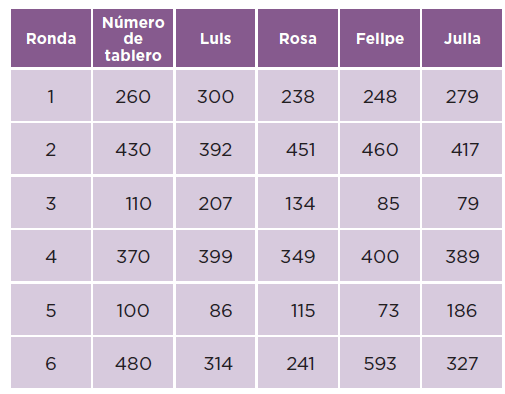Select the Julia column header
This screenshot has height=394, width=505.
point(462,38)
